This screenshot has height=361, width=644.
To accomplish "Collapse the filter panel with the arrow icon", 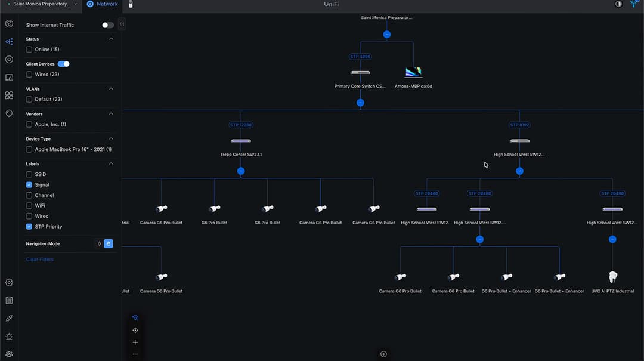I will [x=122, y=24].
